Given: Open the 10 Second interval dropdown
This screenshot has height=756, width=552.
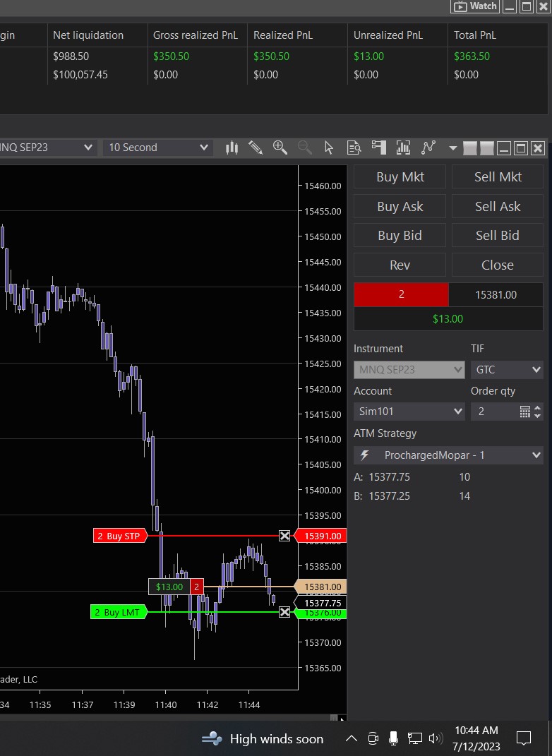Looking at the screenshot, I should click(x=157, y=148).
